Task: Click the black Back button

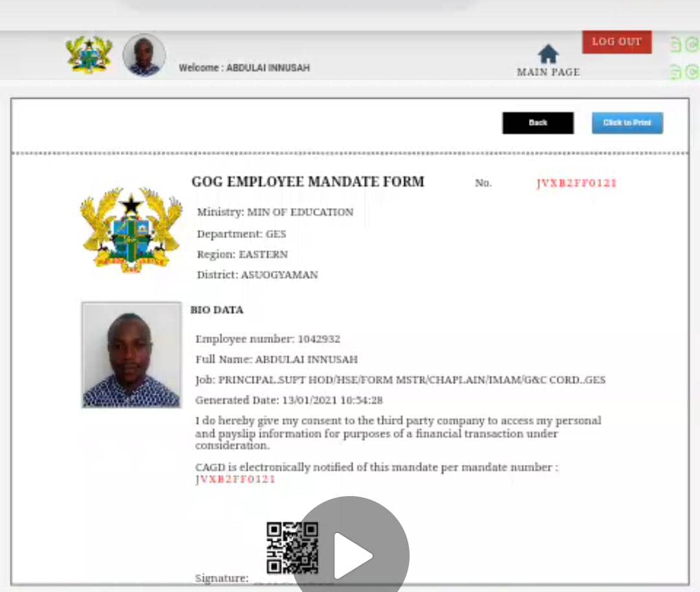Action: [x=538, y=123]
